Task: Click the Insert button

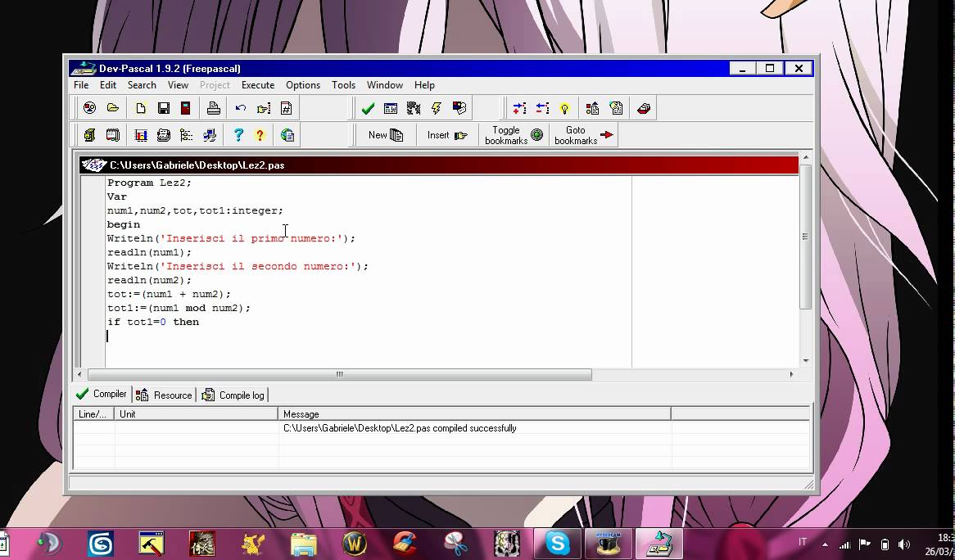Action: pos(447,135)
